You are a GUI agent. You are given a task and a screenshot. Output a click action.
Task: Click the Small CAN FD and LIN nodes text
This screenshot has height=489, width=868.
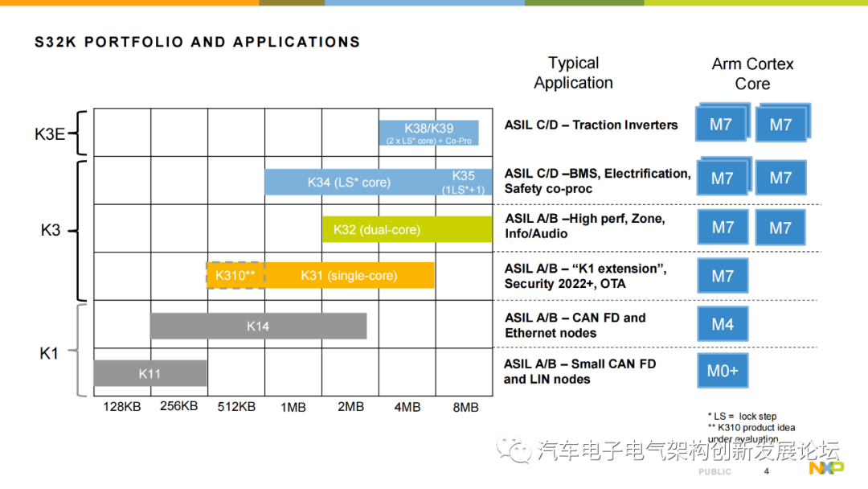(579, 372)
